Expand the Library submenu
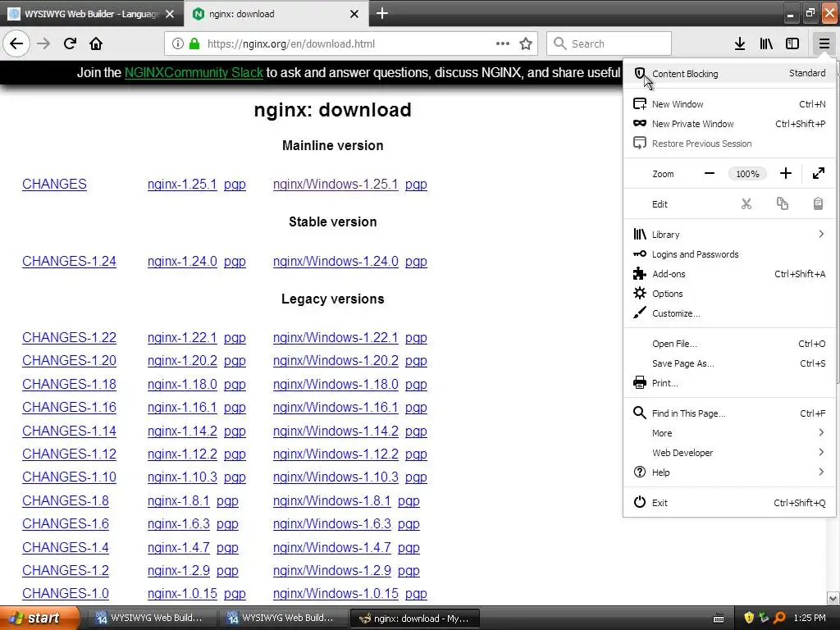Viewport: 840px width, 630px height. pyautogui.click(x=729, y=234)
